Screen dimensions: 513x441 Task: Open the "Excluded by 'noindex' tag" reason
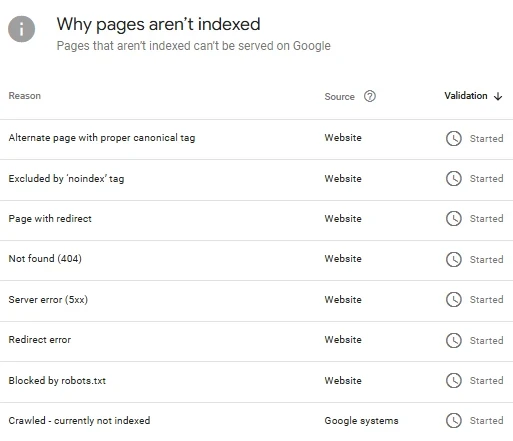point(66,179)
